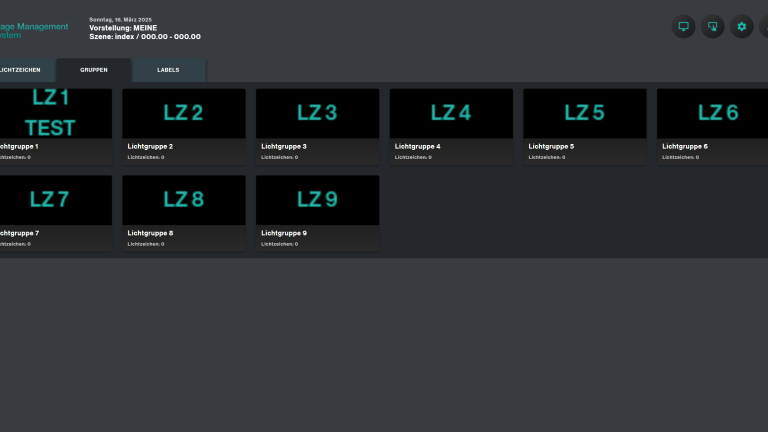Click the Lichtgruppe 4 name label
Image resolution: width=768 pixels, height=432 pixels.
pyautogui.click(x=417, y=147)
